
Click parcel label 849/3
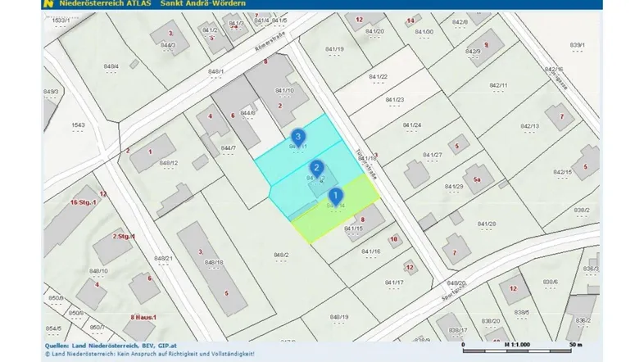(51, 92)
